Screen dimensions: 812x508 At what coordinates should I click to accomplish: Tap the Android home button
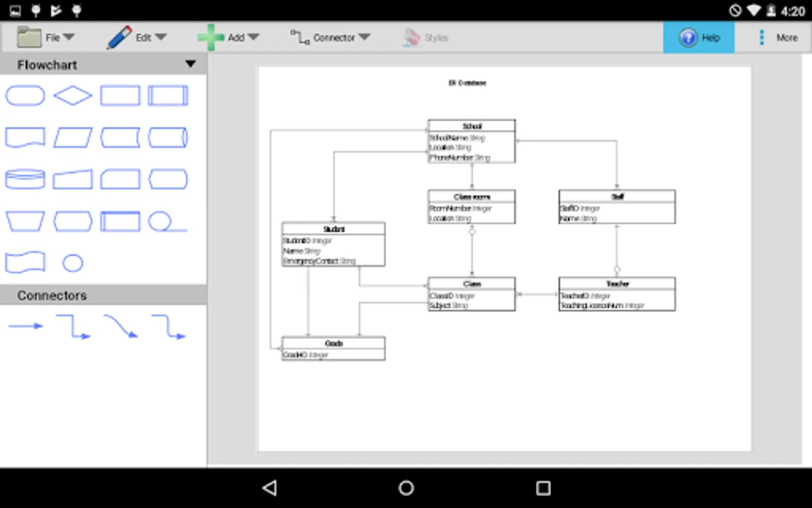pyautogui.click(x=406, y=488)
